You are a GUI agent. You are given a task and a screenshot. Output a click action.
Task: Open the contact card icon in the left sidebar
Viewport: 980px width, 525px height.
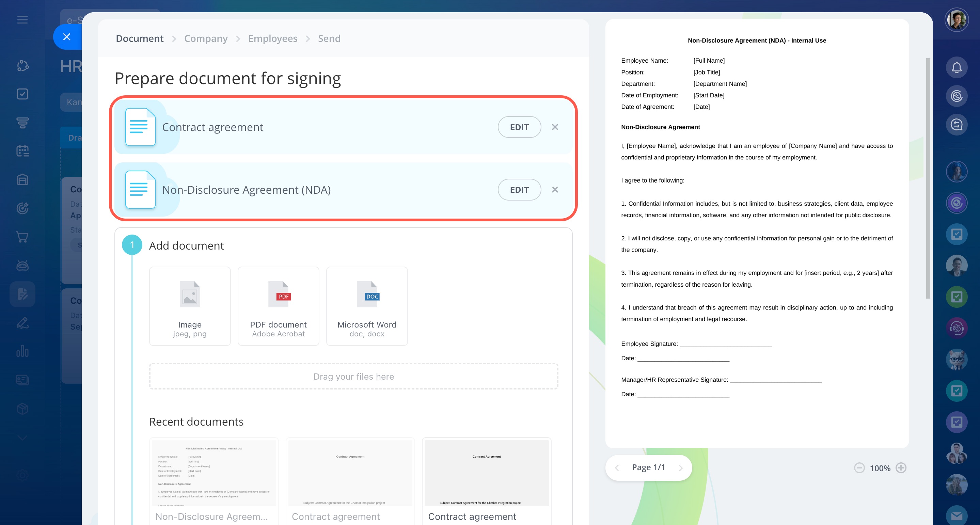point(22,380)
